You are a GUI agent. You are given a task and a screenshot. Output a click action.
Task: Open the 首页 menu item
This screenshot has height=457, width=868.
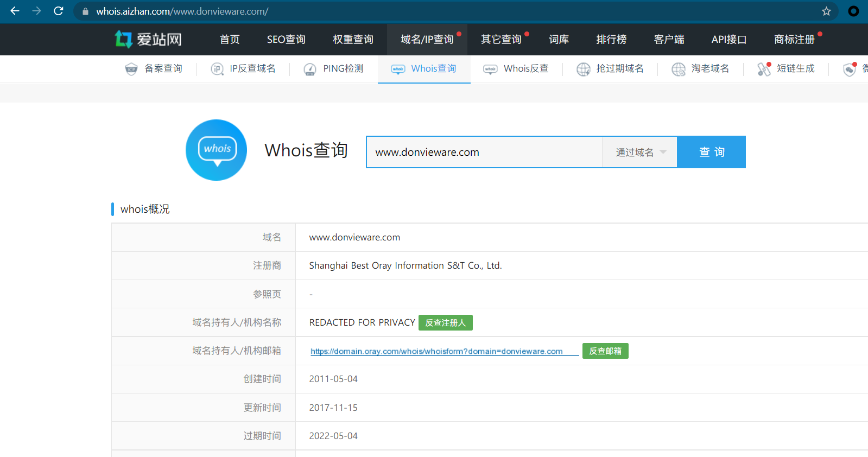[230, 40]
